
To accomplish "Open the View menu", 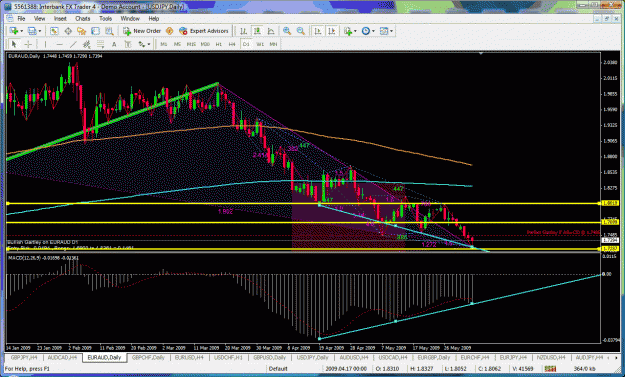I will (39, 18).
